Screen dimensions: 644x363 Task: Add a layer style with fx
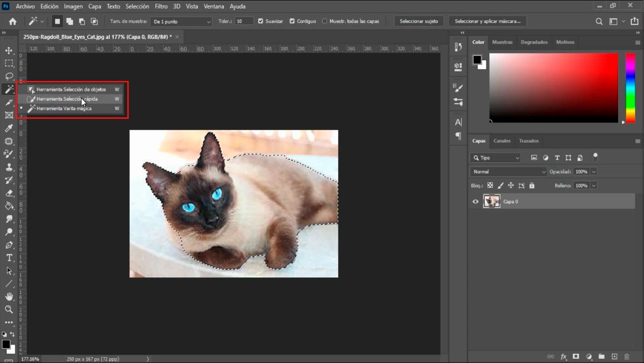[564, 356]
